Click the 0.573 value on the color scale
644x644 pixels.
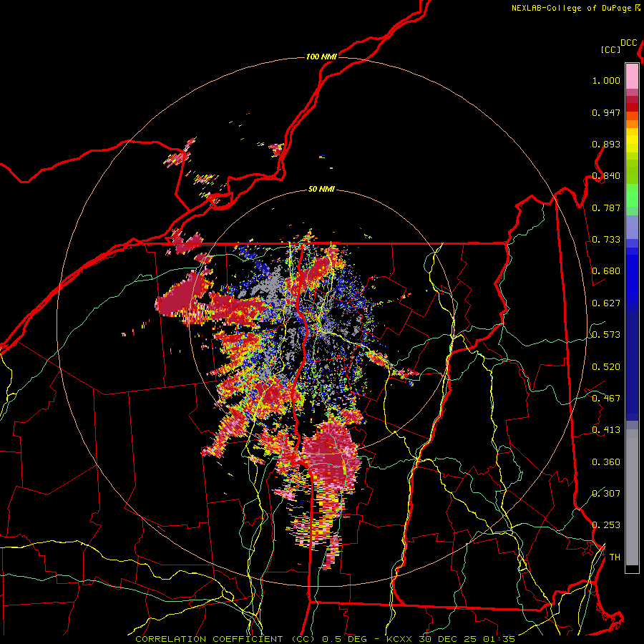[x=606, y=335]
